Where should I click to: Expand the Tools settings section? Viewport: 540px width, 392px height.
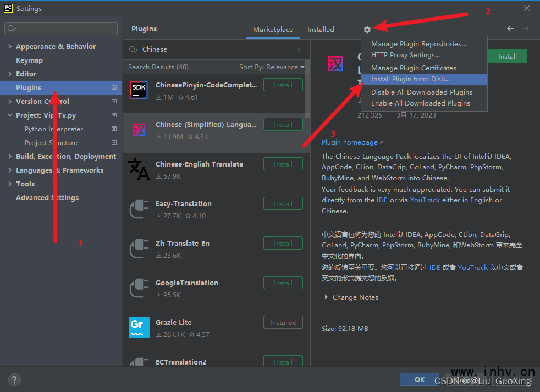pyautogui.click(x=10, y=184)
